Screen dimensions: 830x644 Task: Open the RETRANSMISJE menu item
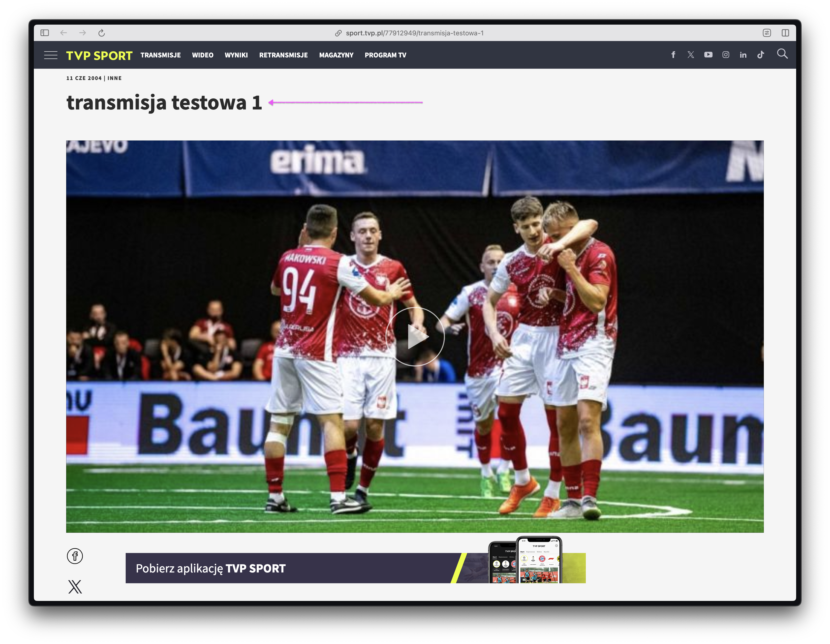tap(283, 55)
